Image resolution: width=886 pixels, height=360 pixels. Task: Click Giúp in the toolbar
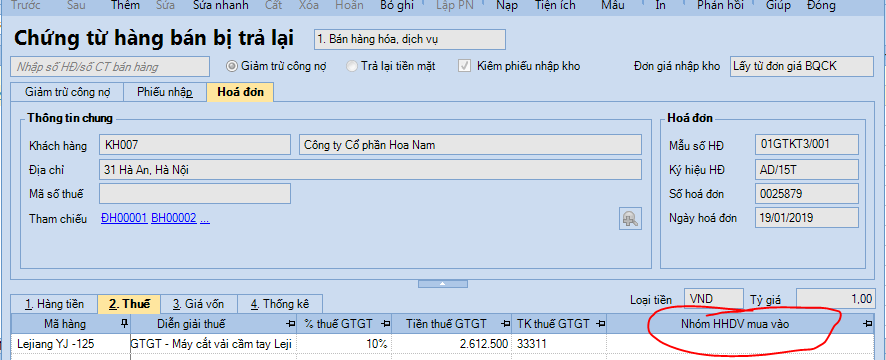[x=778, y=6]
